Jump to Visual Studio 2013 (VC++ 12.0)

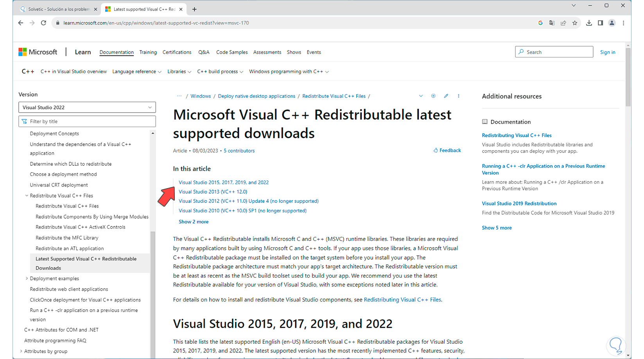pyautogui.click(x=213, y=192)
